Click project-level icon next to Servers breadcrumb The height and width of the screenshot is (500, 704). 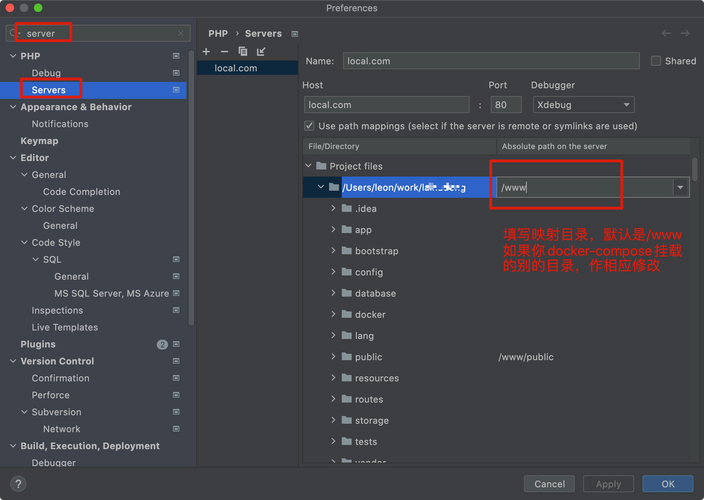pos(295,34)
